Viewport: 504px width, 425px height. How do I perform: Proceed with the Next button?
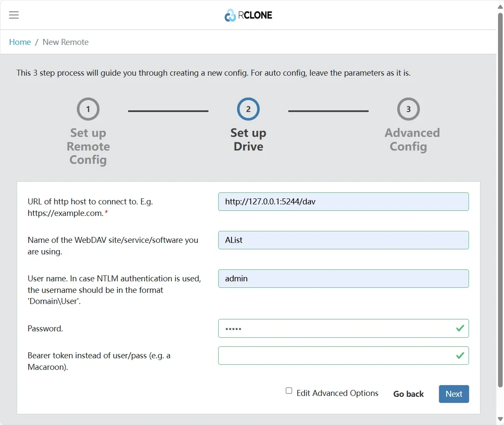click(x=454, y=394)
